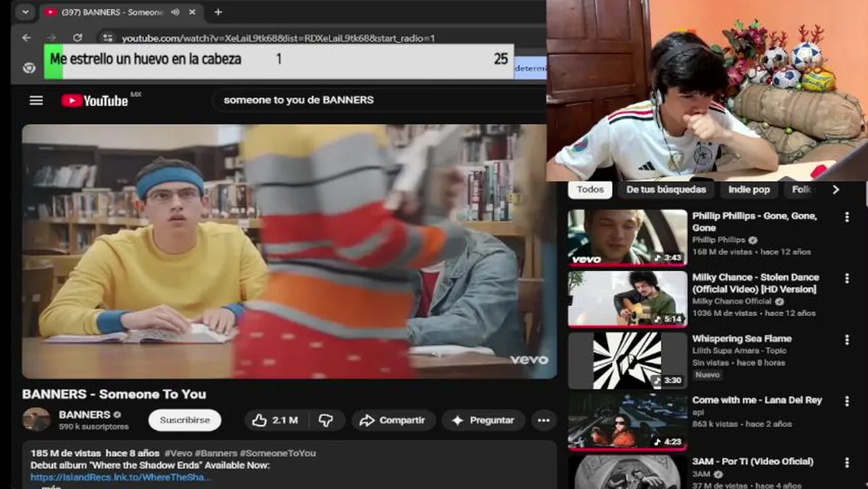Select the De tus búsquedas chip

point(666,190)
